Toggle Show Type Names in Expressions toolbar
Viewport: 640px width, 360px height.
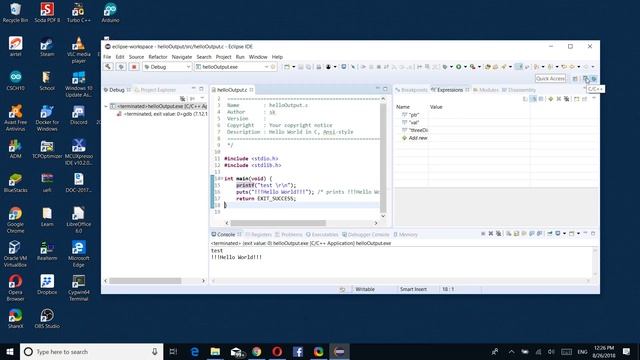525,99
